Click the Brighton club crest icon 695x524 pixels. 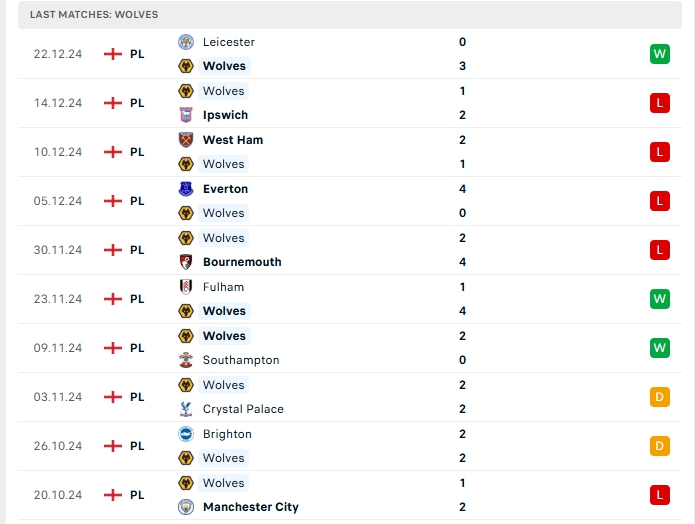pyautogui.click(x=185, y=434)
